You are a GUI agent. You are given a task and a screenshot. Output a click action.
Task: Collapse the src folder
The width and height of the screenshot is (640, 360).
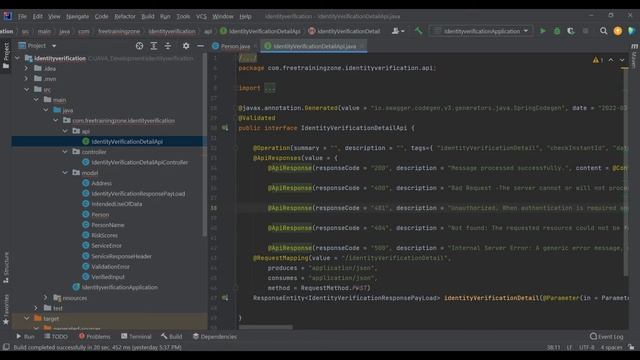(27, 89)
